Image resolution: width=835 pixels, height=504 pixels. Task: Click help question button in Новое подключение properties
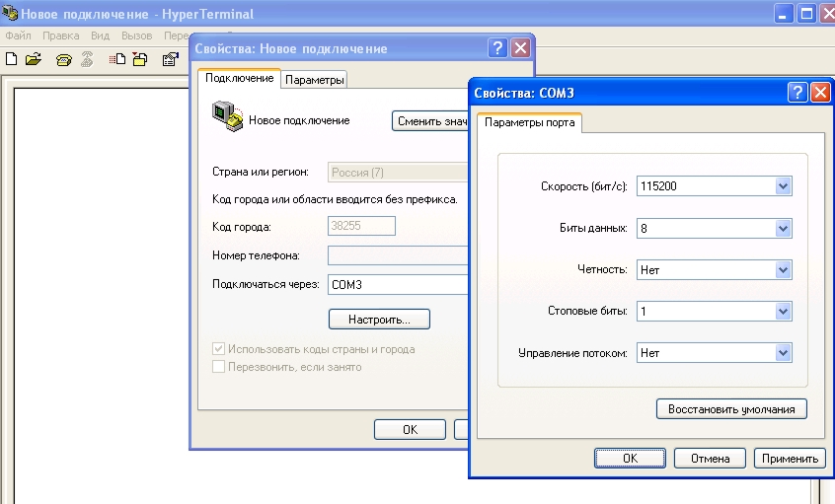click(497, 48)
